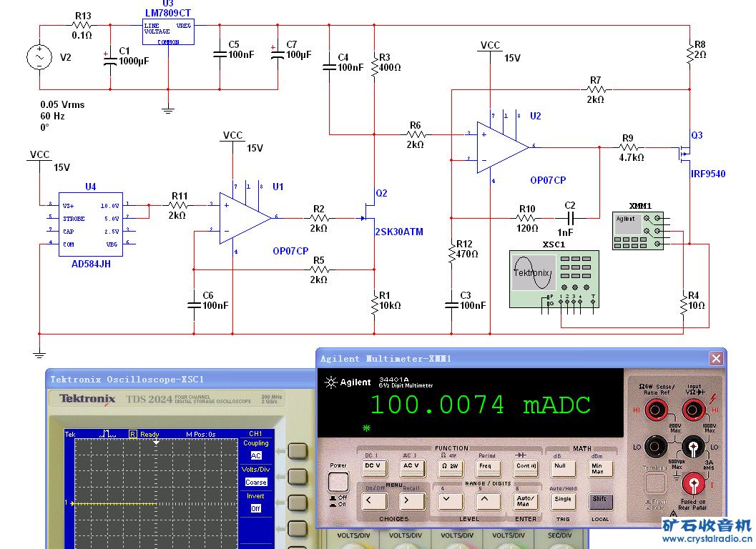Toggle Auto/Man ranging on the multimeter

pos(524,501)
